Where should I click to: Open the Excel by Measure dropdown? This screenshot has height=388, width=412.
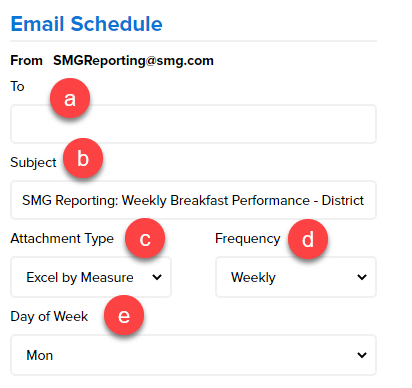click(91, 277)
